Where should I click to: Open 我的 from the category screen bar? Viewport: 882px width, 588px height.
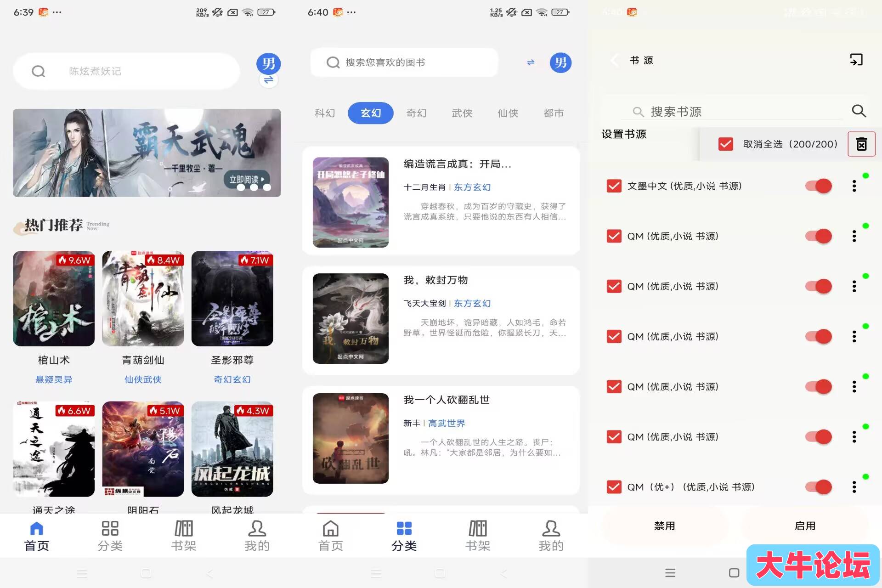coord(551,536)
